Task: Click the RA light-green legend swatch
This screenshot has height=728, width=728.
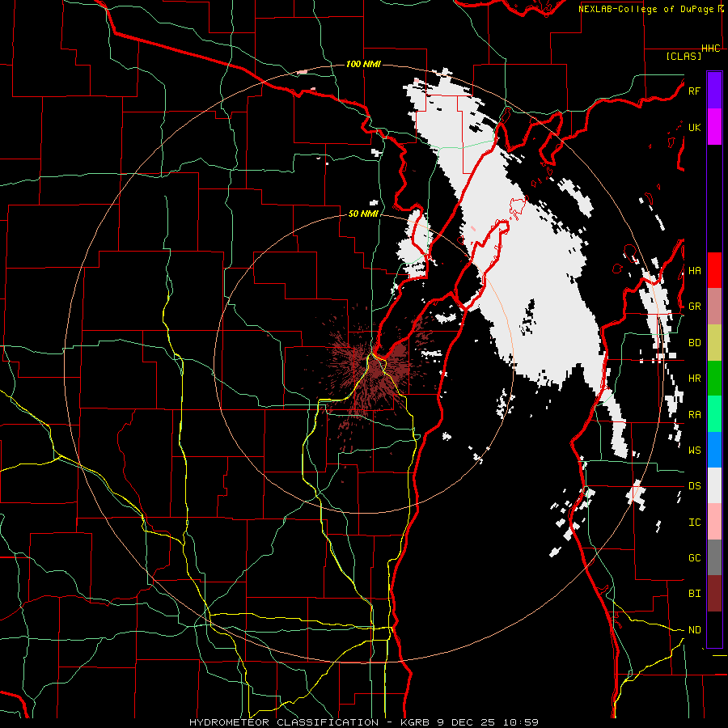Action: (x=714, y=414)
